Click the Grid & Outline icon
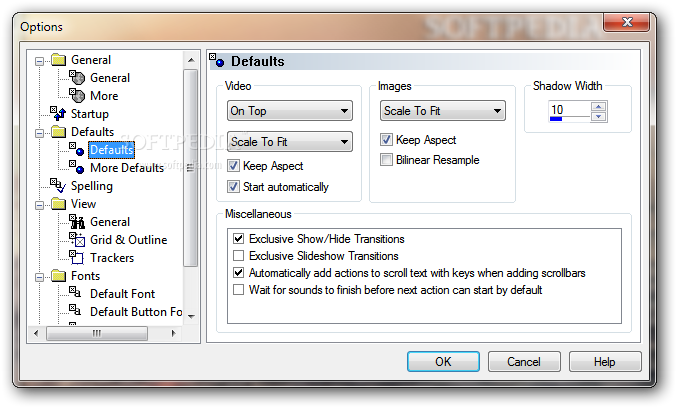The height and width of the screenshot is (408, 677). coord(77,240)
